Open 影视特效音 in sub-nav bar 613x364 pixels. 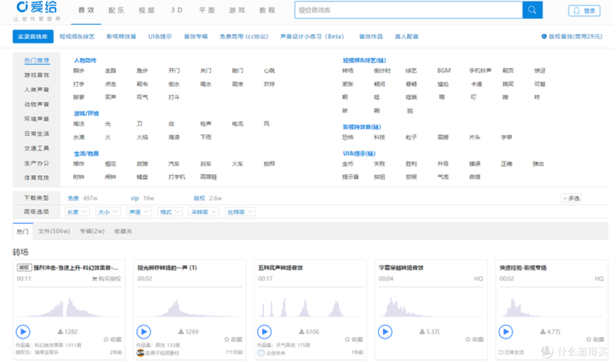(121, 36)
